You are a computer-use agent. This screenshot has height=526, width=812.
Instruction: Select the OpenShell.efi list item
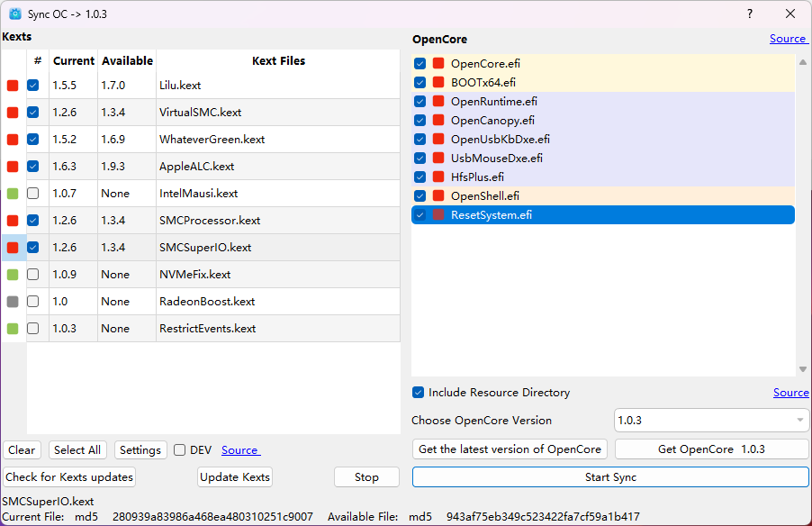[485, 196]
